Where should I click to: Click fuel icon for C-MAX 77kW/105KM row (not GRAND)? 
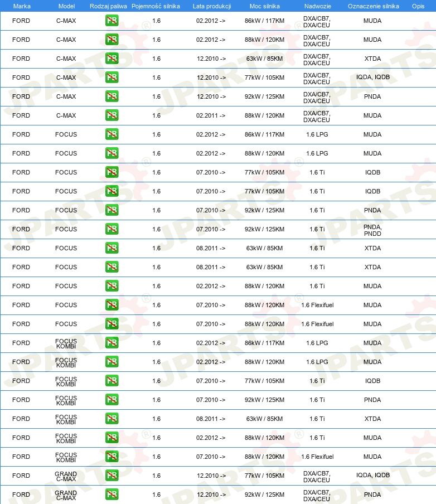click(x=112, y=77)
